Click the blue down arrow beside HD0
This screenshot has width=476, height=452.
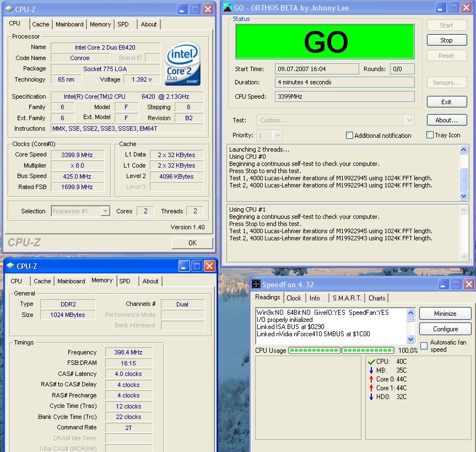pyautogui.click(x=371, y=397)
